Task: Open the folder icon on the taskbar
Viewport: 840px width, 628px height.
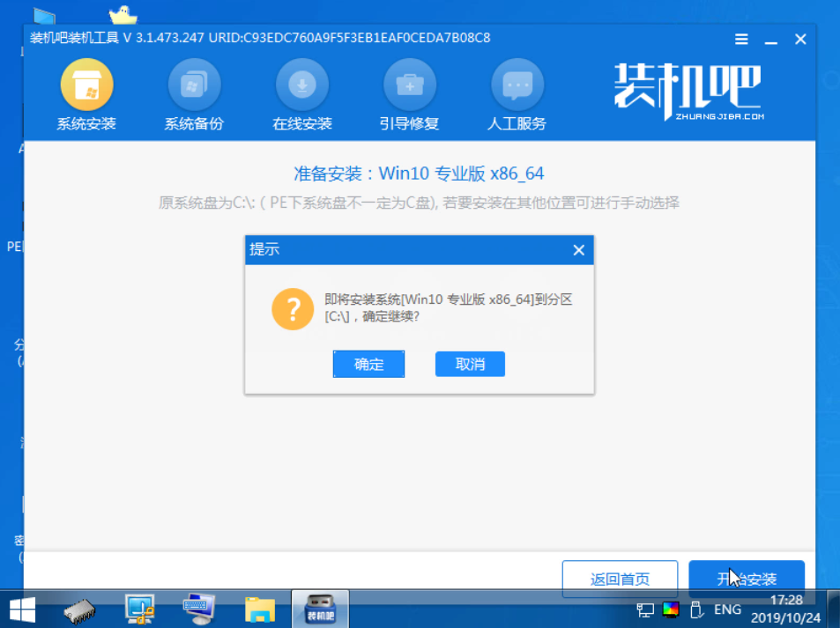Action: [x=260, y=608]
